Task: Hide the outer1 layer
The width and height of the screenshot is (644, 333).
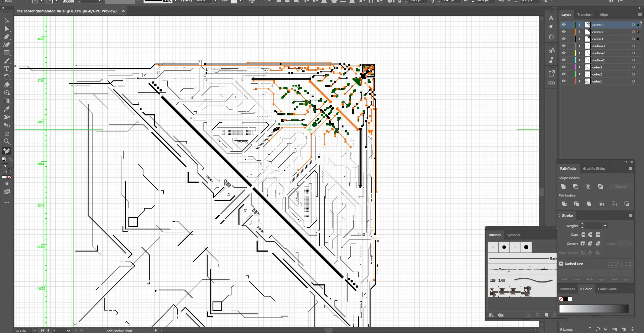Action: [x=563, y=81]
